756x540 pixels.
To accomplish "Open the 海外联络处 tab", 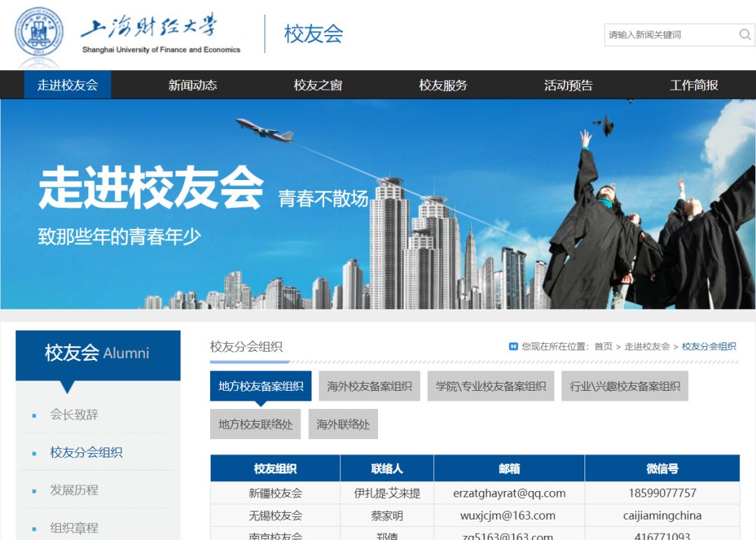I will pos(343,424).
